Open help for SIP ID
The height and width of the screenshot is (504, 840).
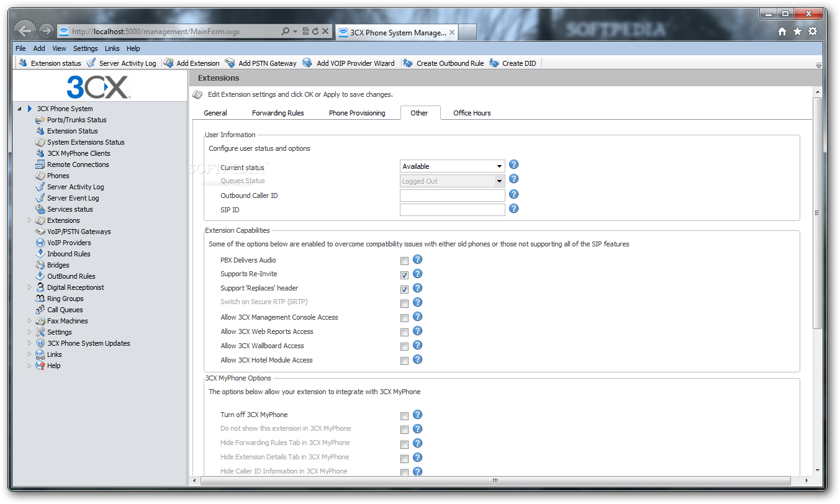click(x=513, y=209)
